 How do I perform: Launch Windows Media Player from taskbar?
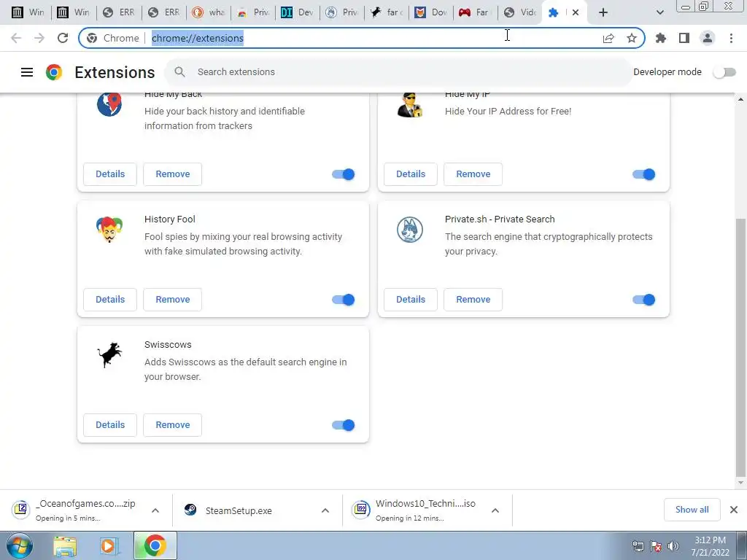109,546
